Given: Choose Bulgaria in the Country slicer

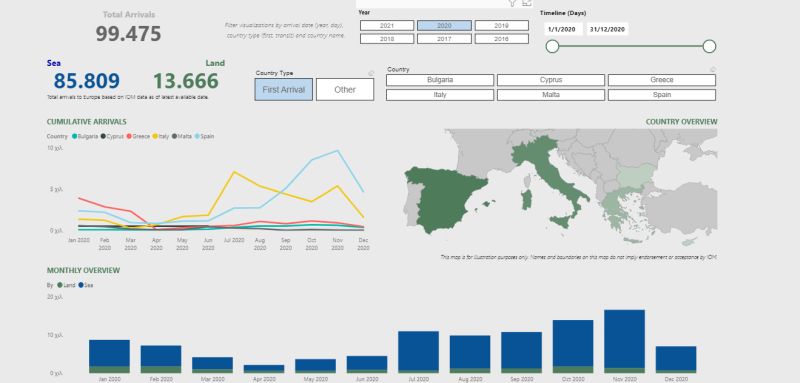Looking at the screenshot, I should (440, 80).
